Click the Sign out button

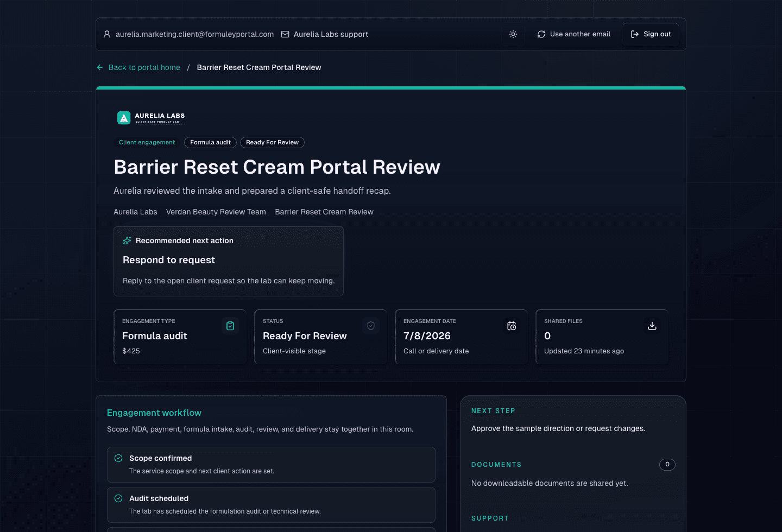click(x=651, y=34)
